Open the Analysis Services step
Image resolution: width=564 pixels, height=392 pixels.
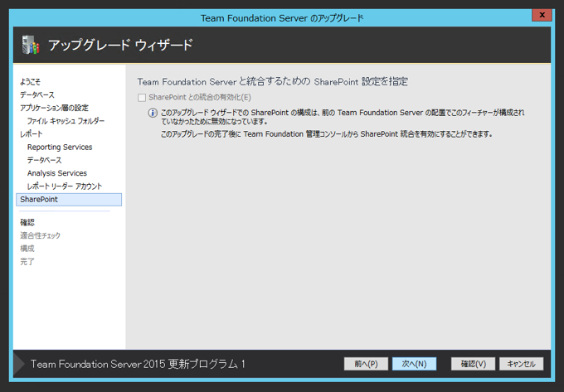(x=57, y=173)
